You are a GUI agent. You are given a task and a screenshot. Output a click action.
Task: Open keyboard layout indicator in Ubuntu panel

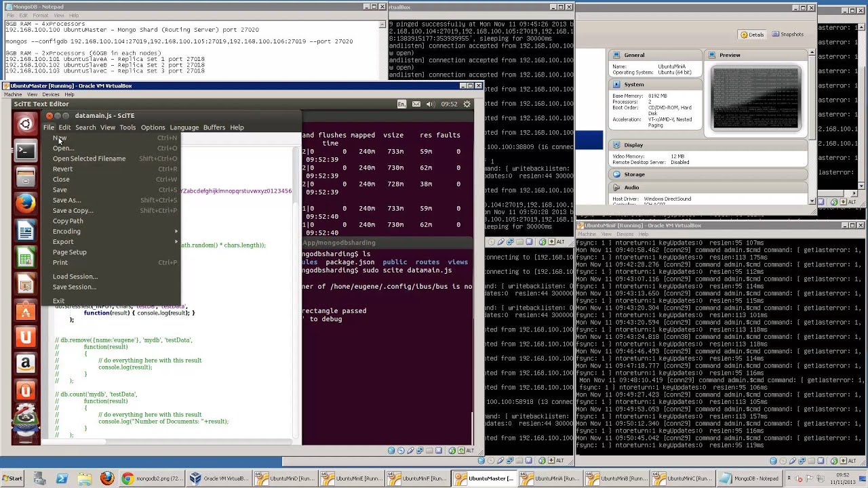401,104
